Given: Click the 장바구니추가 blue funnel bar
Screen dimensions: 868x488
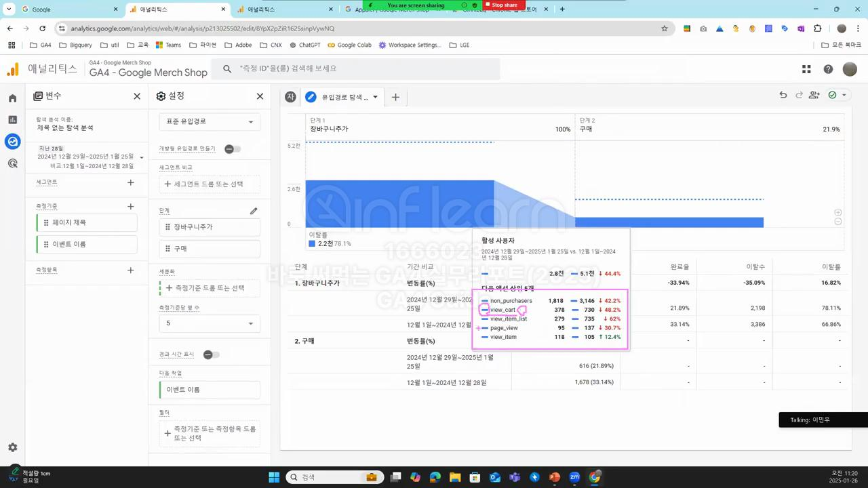Looking at the screenshot, I should (399, 203).
